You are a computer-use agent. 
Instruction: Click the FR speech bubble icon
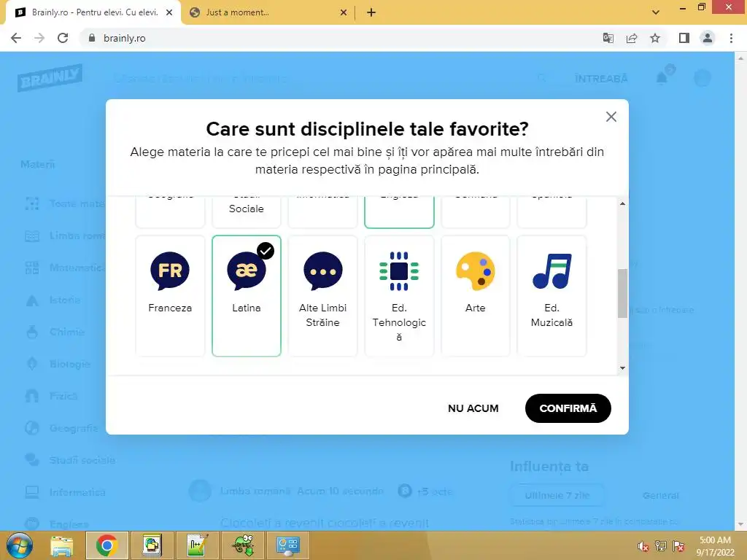point(170,271)
